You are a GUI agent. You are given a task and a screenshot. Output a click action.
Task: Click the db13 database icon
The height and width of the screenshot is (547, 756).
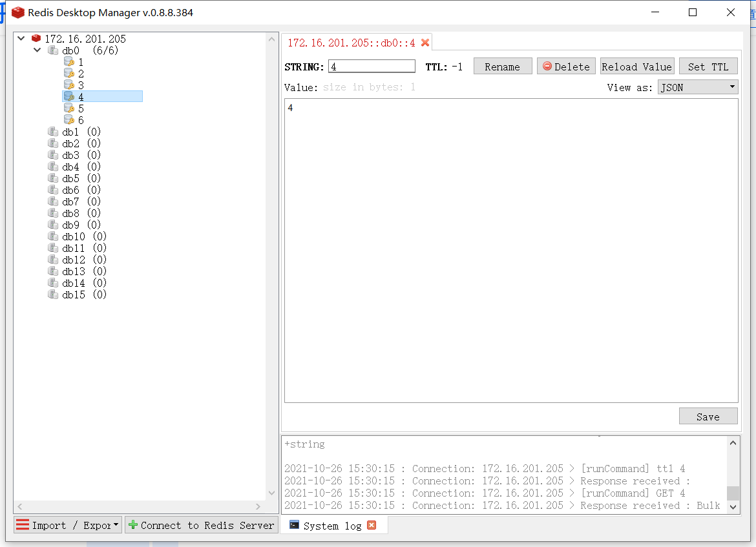point(53,271)
